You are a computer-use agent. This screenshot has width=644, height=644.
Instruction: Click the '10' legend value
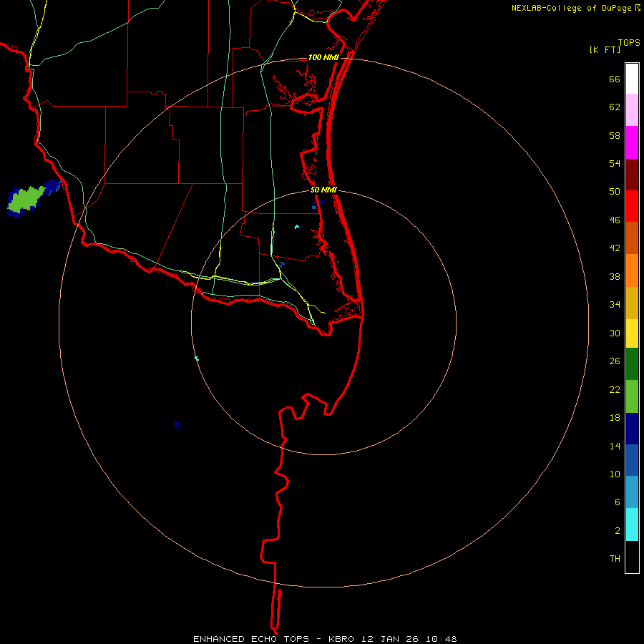[x=615, y=474]
